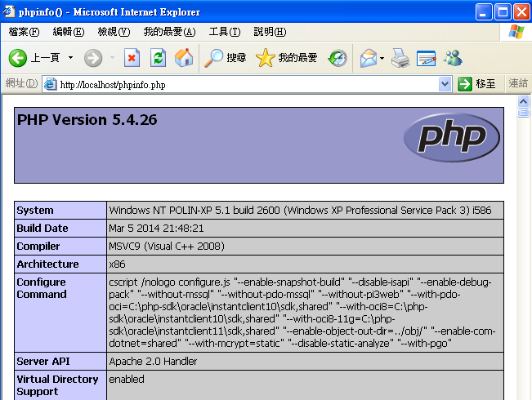Select the MSVC9 (Visual C++ 2008) value
The width and height of the screenshot is (532, 400).
pyautogui.click(x=167, y=246)
